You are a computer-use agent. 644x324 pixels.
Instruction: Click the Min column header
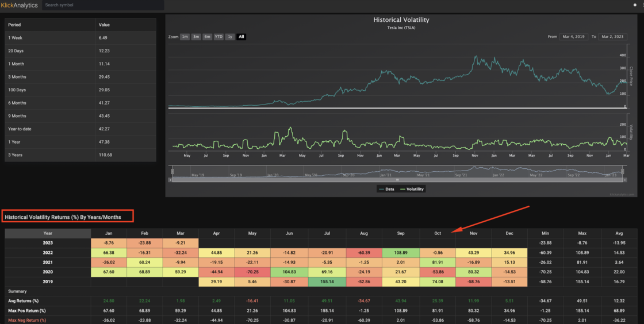(545, 233)
